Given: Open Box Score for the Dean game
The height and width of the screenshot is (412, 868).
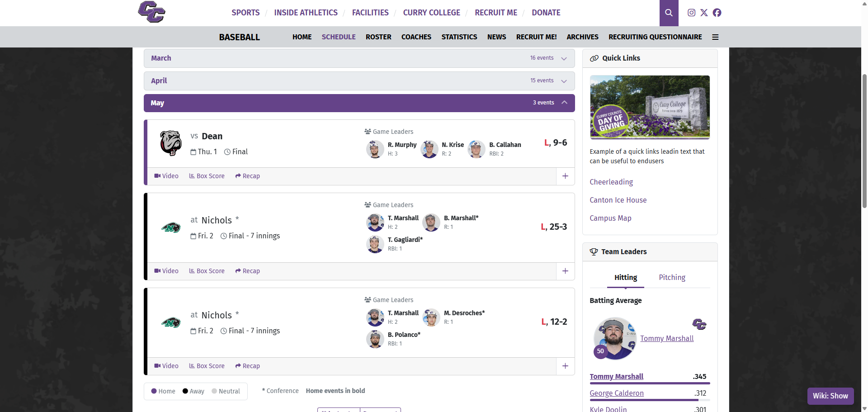Looking at the screenshot, I should coord(207,176).
